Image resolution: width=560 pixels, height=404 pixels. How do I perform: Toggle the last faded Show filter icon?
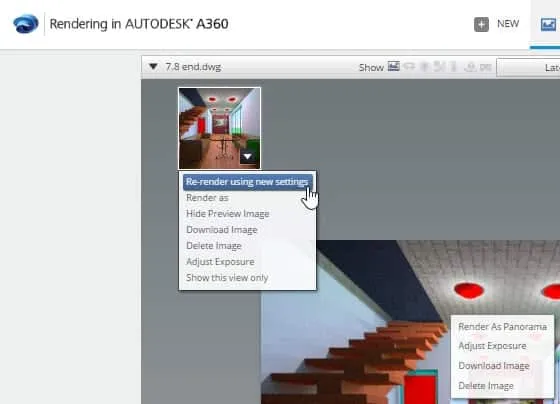(486, 67)
